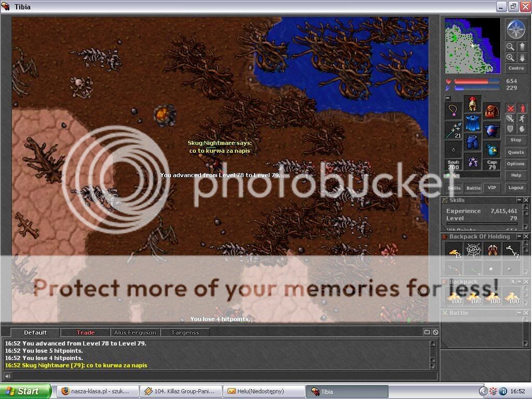Collapse the inventory with minus button
Image resolution: width=532 pixels, height=399 pixels.
coord(448,98)
